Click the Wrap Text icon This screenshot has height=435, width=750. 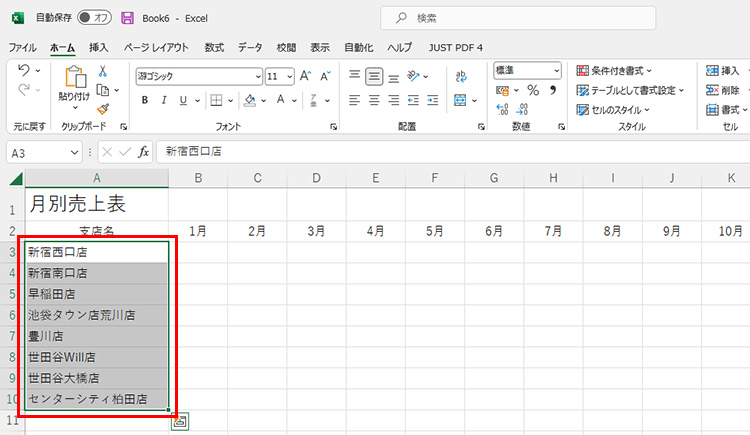tap(461, 76)
